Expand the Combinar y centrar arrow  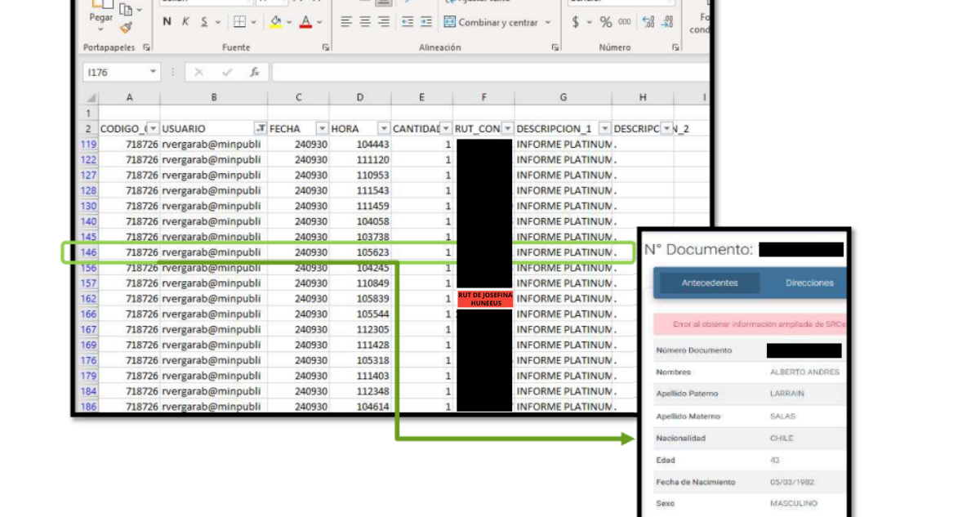click(547, 23)
